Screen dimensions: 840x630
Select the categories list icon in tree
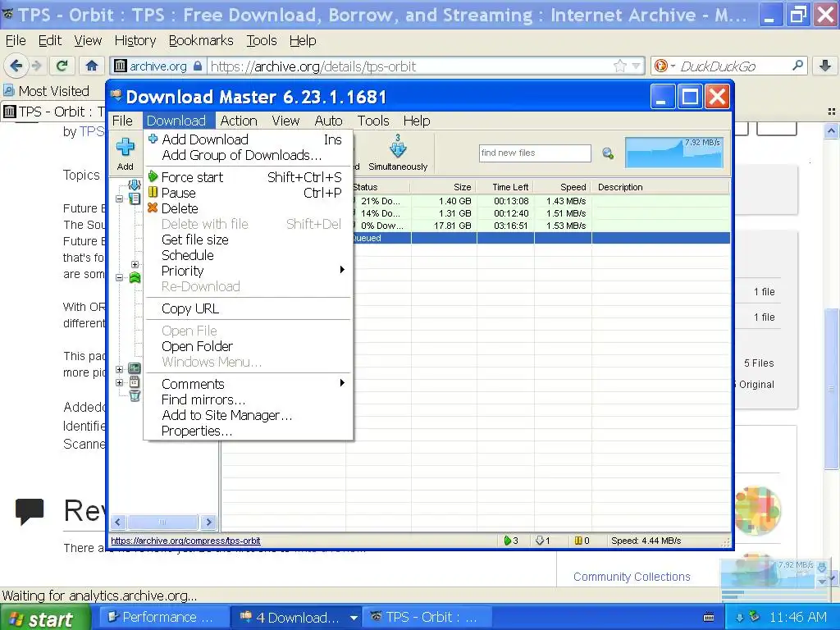pos(135,199)
